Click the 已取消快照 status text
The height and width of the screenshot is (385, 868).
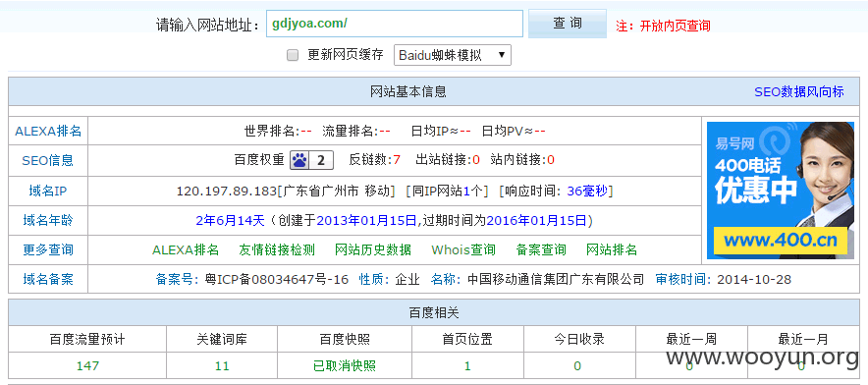345,366
